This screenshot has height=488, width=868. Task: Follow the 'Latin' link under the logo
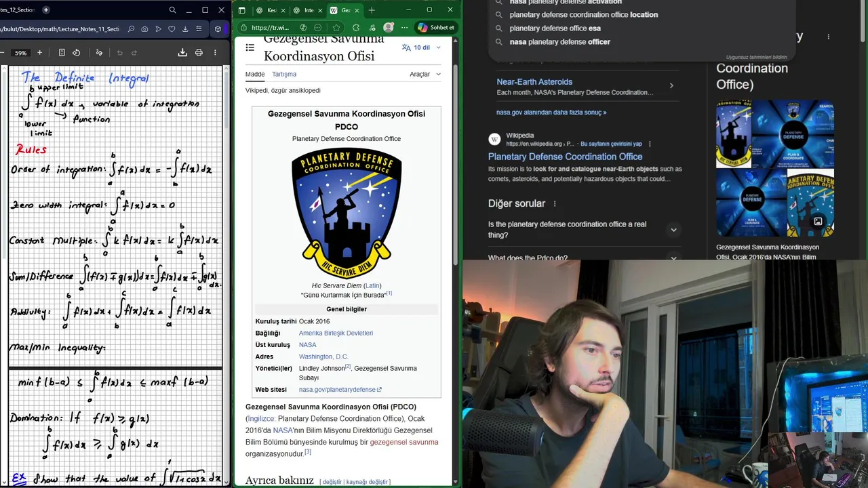click(x=372, y=285)
